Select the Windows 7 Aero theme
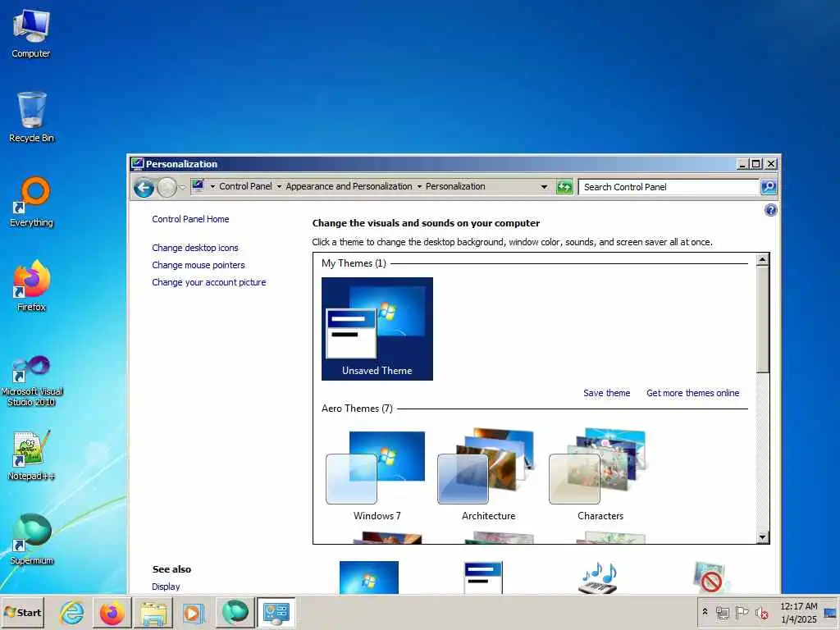 (x=377, y=475)
